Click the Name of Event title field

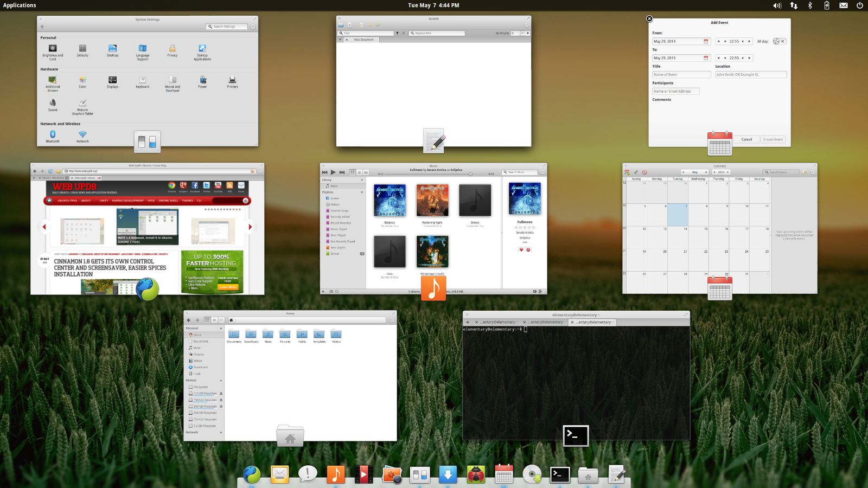(x=681, y=74)
